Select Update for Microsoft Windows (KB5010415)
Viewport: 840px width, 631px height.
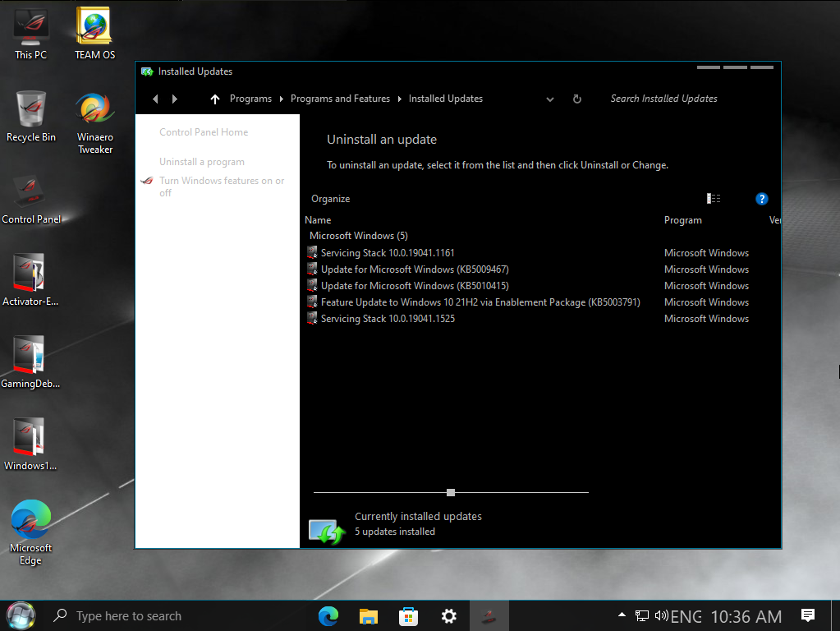pyautogui.click(x=542, y=286)
